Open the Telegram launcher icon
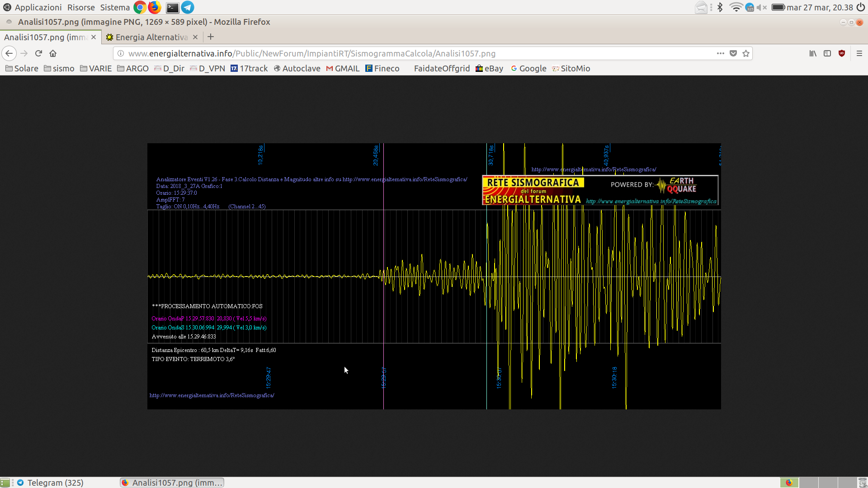Screen dimensions: 868x488 click(188, 7)
